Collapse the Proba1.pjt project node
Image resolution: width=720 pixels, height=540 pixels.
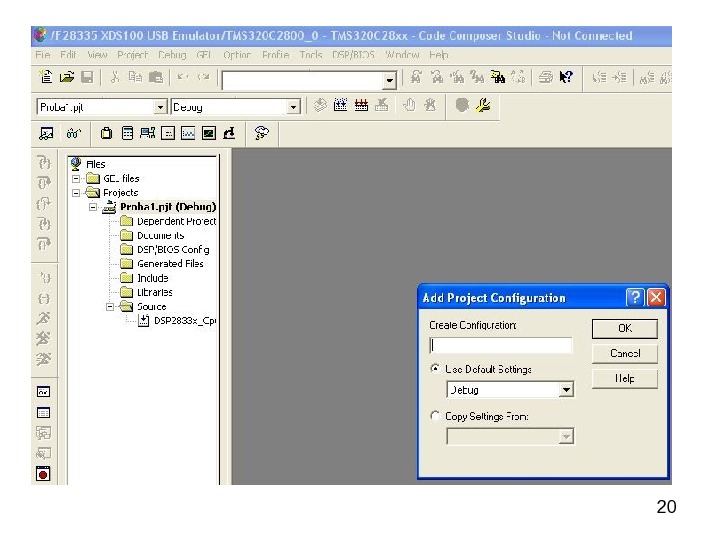click(x=93, y=207)
